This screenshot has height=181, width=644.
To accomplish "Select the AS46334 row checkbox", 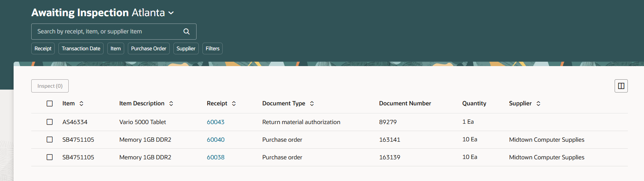I will click(50, 122).
